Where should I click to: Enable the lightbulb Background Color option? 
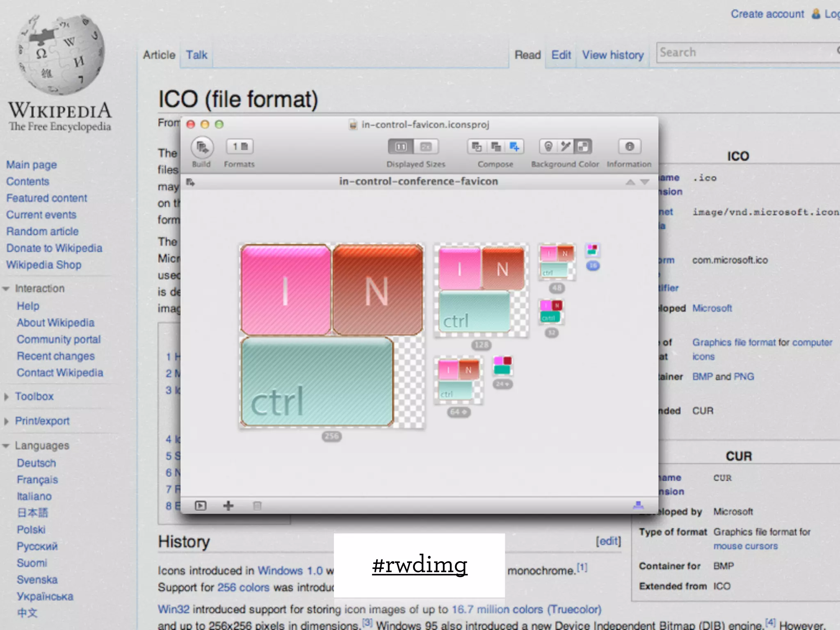click(x=548, y=146)
